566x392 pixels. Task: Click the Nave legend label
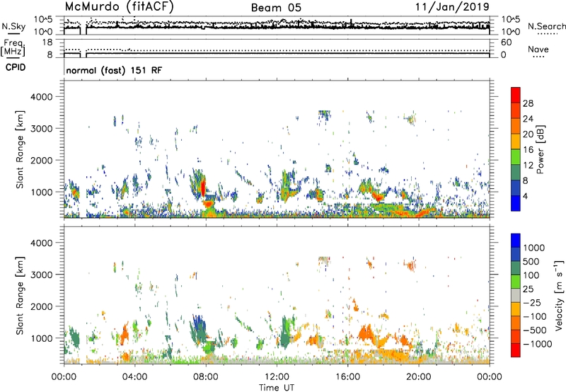click(x=538, y=49)
